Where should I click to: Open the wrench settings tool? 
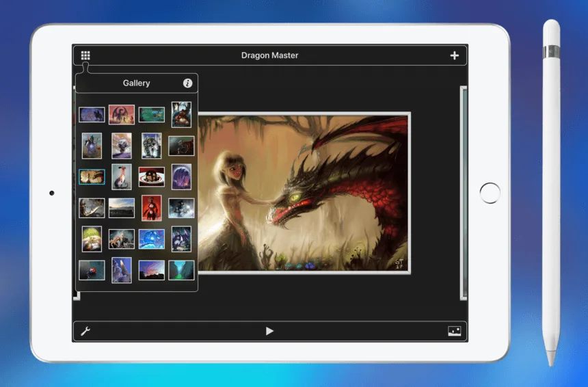[85, 331]
